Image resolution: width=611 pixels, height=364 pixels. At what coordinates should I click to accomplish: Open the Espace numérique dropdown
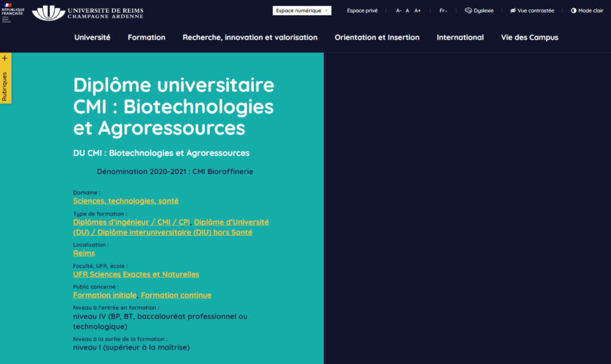click(x=302, y=11)
